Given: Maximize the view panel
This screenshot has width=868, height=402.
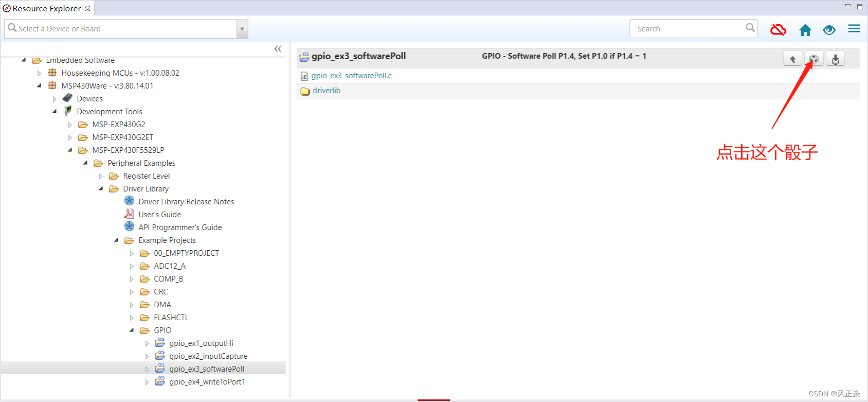Looking at the screenshot, I should coord(859,6).
